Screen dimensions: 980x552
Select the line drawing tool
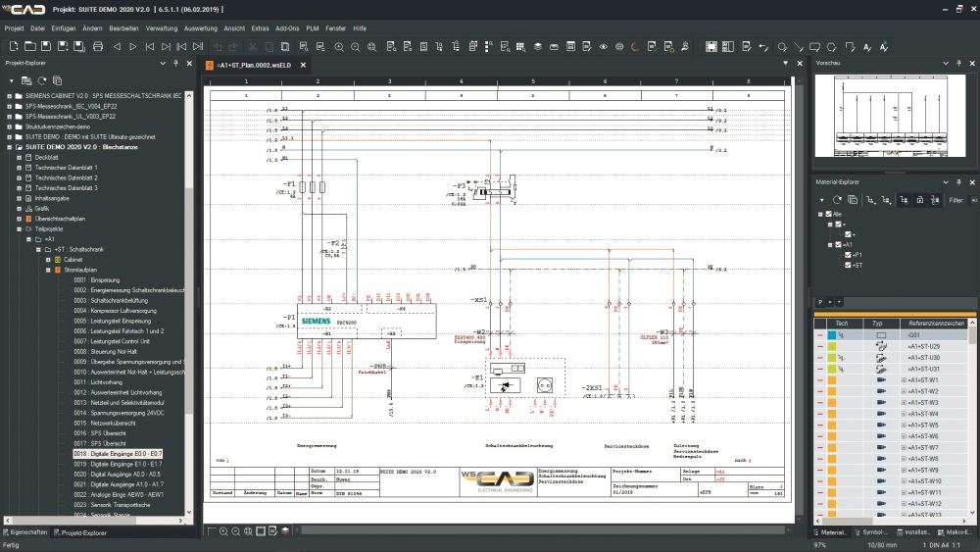(x=799, y=47)
